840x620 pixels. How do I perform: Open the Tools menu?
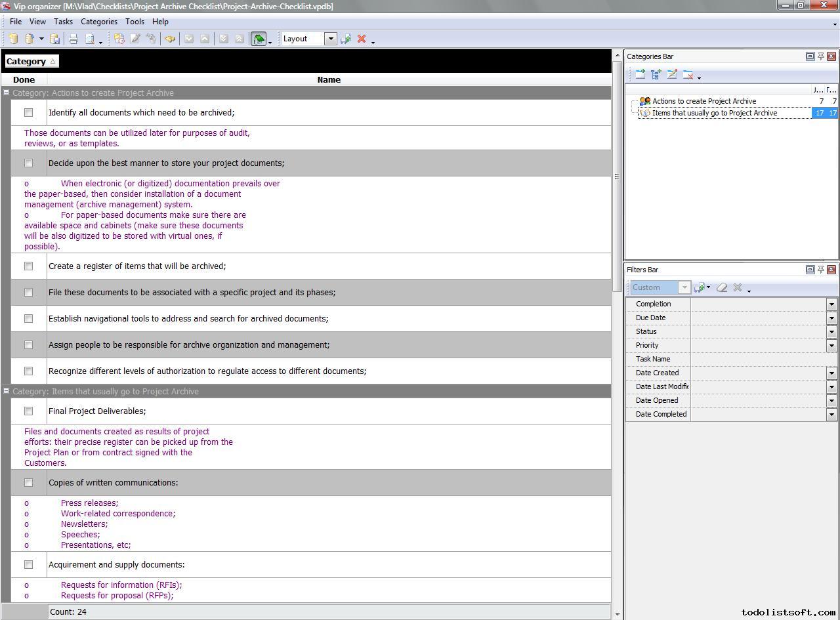pos(135,22)
